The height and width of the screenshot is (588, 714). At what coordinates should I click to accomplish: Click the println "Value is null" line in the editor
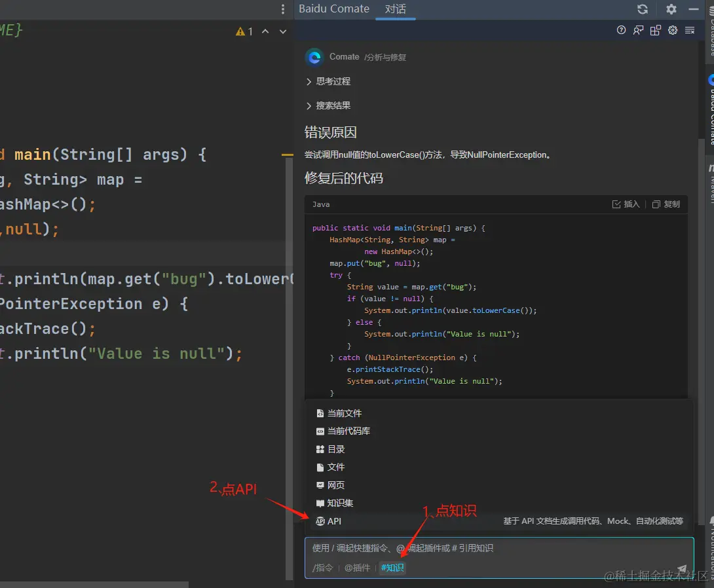[121, 354]
